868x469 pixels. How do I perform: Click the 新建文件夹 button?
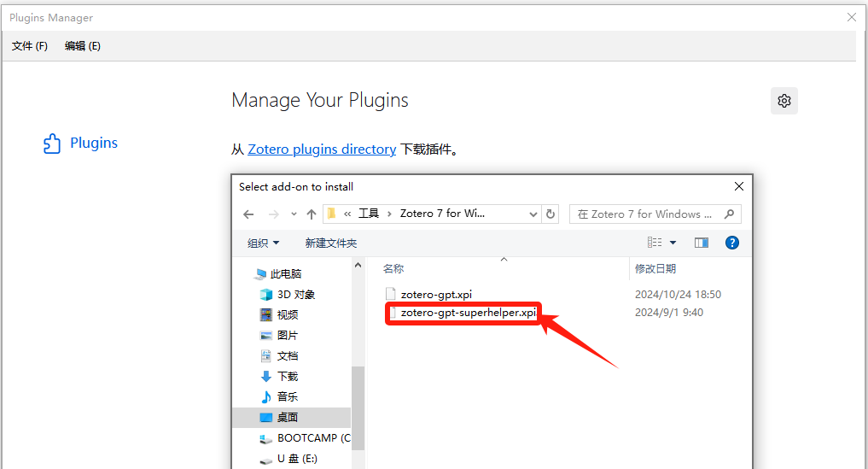point(330,243)
